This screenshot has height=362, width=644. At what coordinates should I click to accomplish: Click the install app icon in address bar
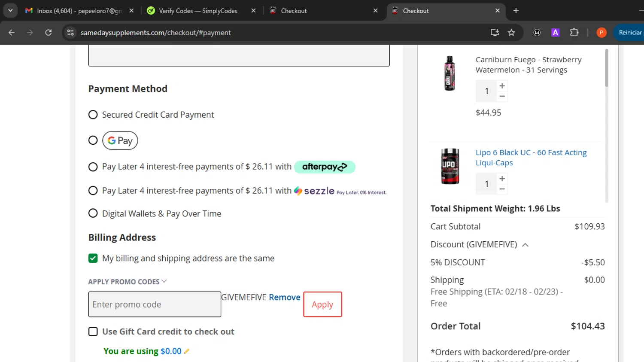(495, 33)
